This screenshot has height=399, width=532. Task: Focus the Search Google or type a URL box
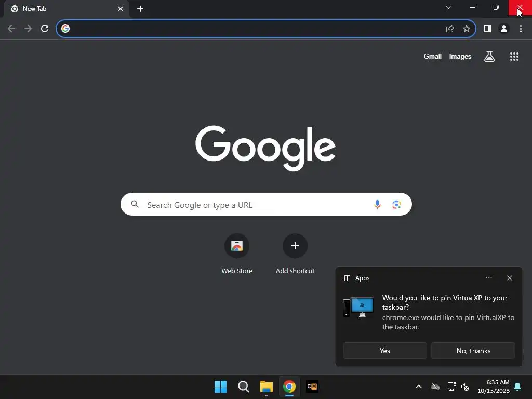266,204
